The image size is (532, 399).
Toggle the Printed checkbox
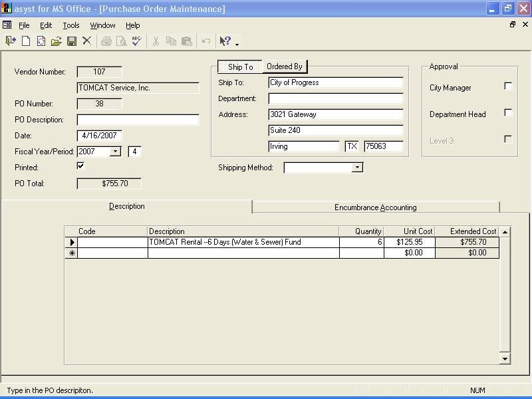[x=81, y=166]
